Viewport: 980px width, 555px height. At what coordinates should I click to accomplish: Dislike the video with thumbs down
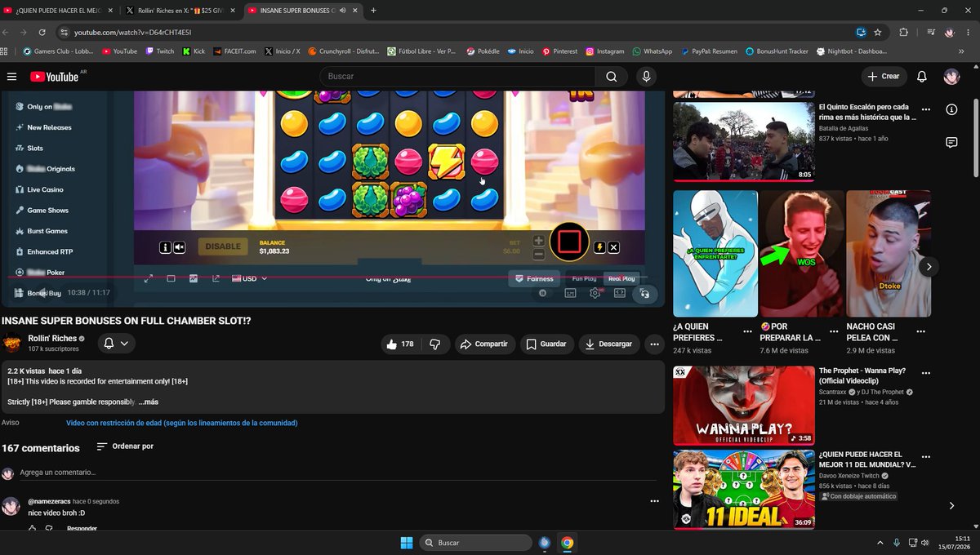coord(434,344)
